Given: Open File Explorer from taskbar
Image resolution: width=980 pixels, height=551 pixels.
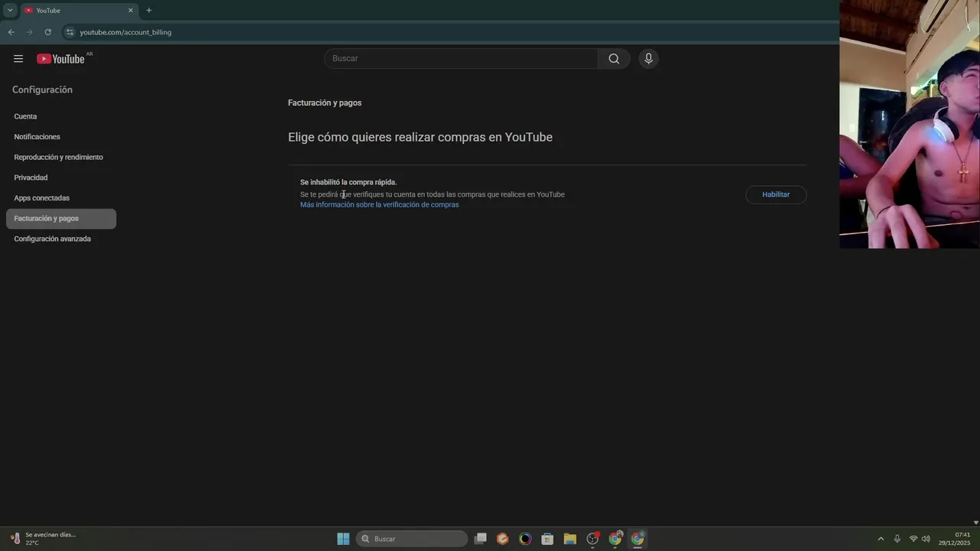Looking at the screenshot, I should tap(570, 539).
